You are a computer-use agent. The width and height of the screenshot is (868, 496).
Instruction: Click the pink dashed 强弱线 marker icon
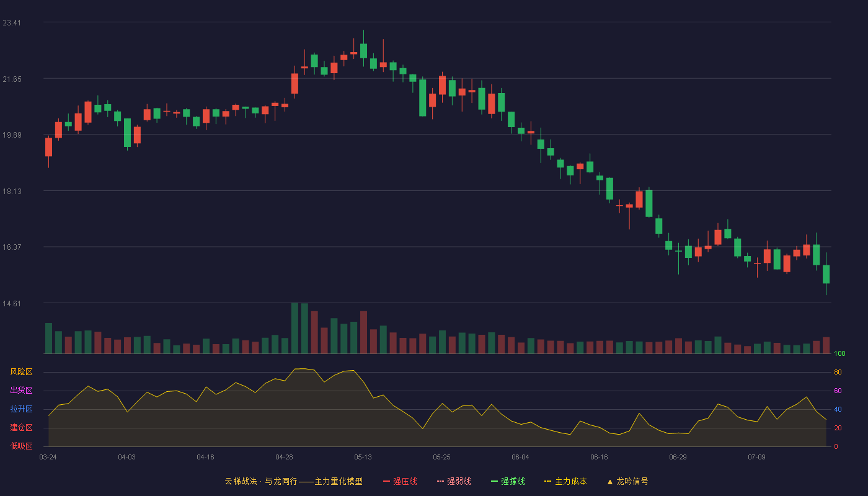(x=440, y=482)
